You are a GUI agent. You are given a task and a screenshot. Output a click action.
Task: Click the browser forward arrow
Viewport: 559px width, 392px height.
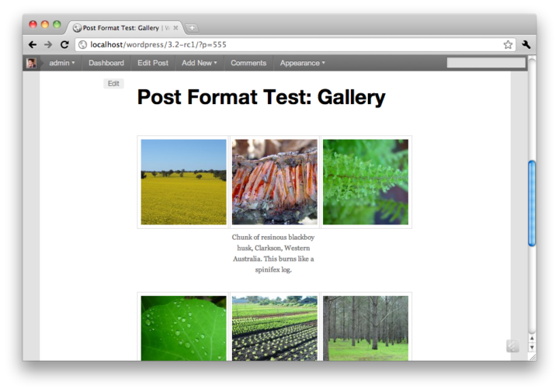pyautogui.click(x=48, y=44)
